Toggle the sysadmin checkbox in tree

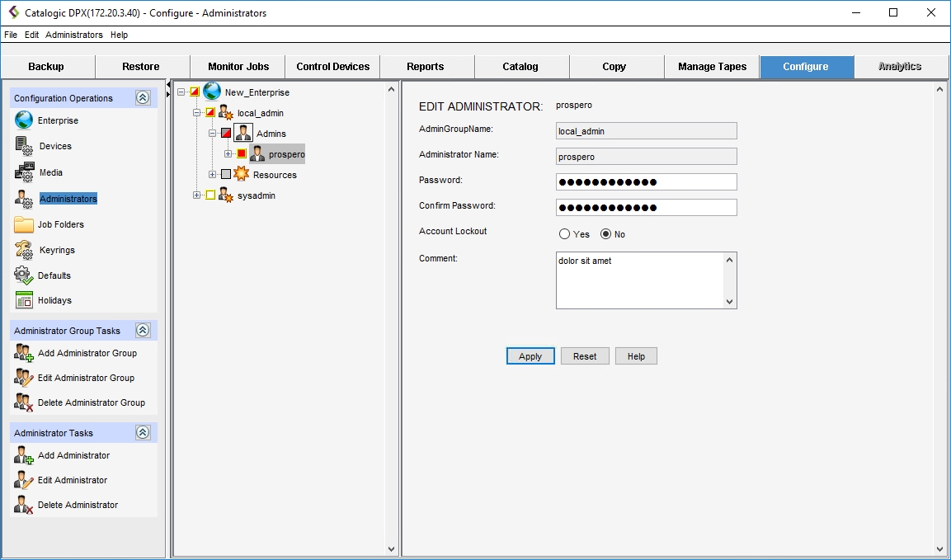click(210, 195)
